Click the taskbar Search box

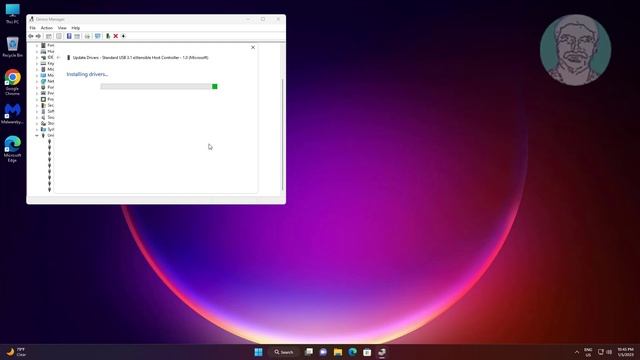(284, 352)
